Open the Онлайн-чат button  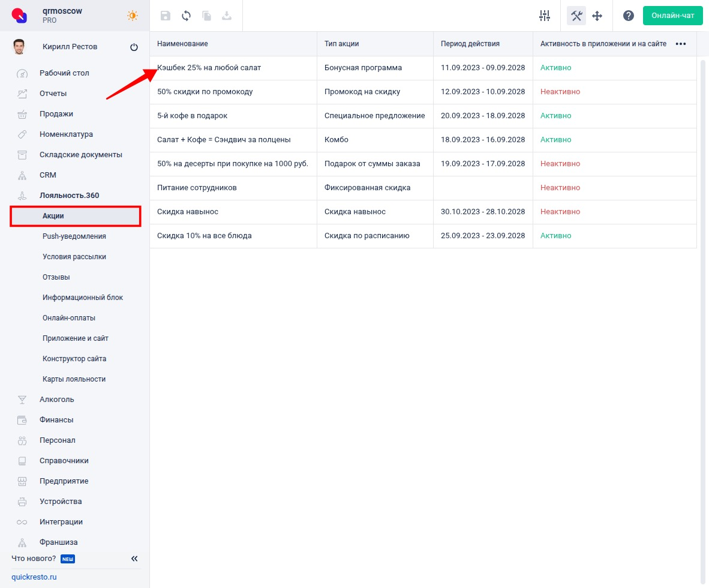pyautogui.click(x=673, y=16)
